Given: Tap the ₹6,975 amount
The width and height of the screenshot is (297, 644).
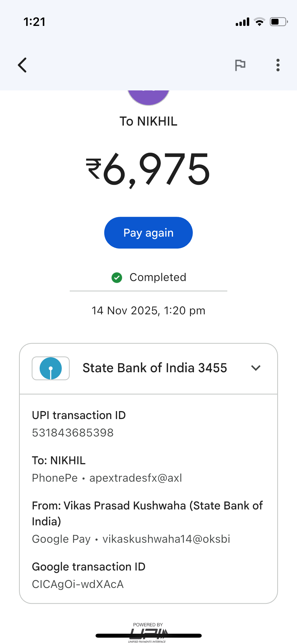Looking at the screenshot, I should [x=148, y=170].
